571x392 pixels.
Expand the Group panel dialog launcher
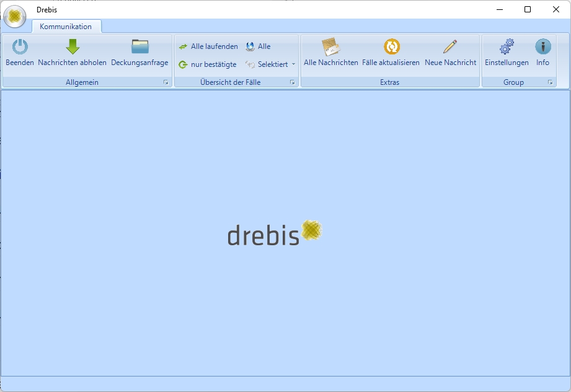click(551, 82)
